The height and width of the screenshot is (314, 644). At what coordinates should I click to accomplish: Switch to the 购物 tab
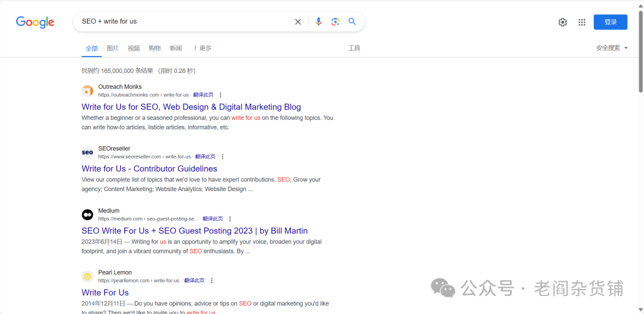tap(154, 48)
